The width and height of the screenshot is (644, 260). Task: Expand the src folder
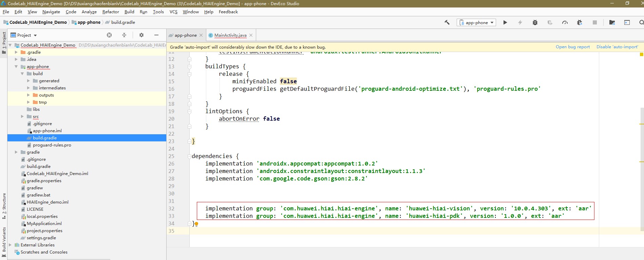(22, 117)
